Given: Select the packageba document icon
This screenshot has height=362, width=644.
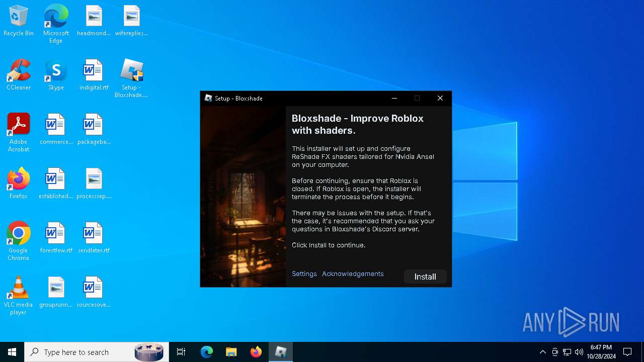Looking at the screenshot, I should [x=94, y=130].
